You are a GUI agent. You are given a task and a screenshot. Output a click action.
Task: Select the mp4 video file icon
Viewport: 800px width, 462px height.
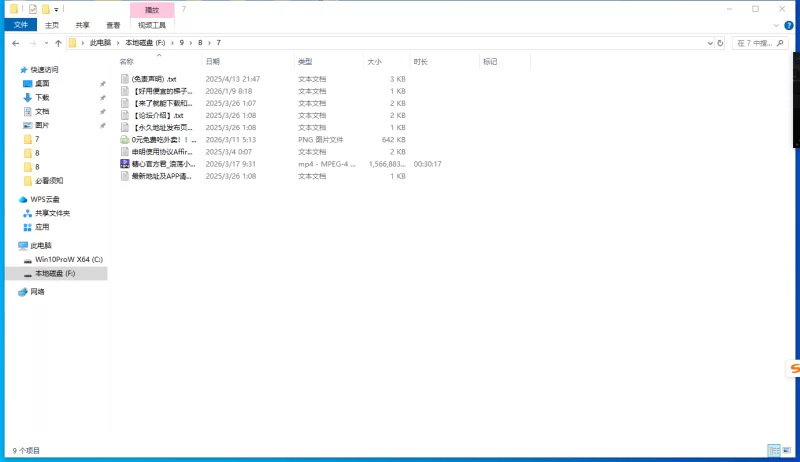click(124, 164)
